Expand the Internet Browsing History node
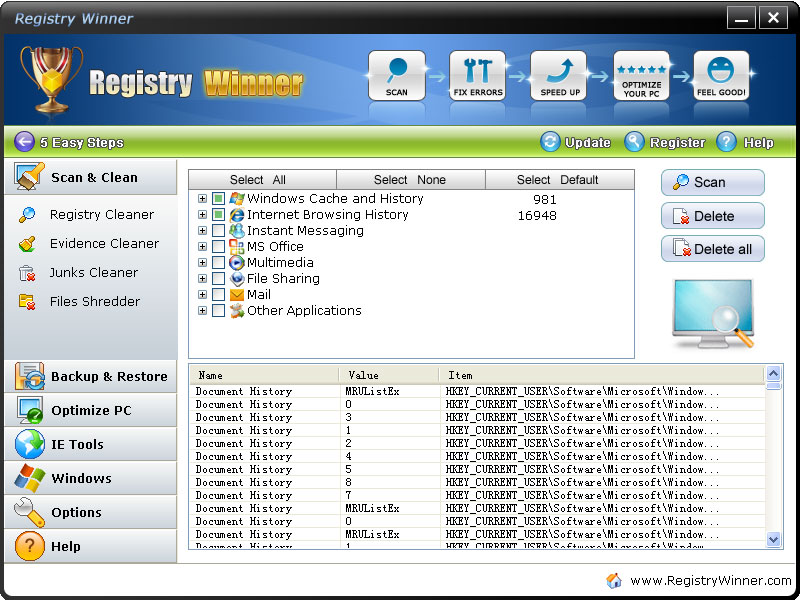800x600 pixels. pos(203,215)
